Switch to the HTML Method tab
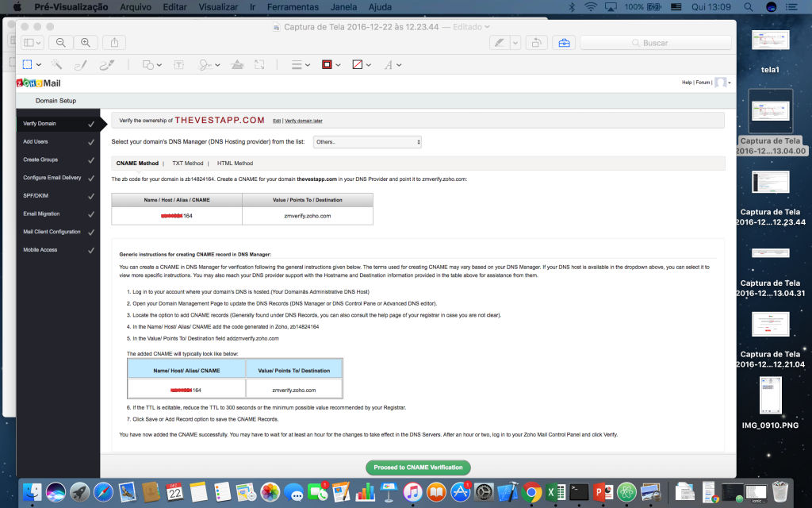Image resolution: width=812 pixels, height=508 pixels. [x=235, y=164]
